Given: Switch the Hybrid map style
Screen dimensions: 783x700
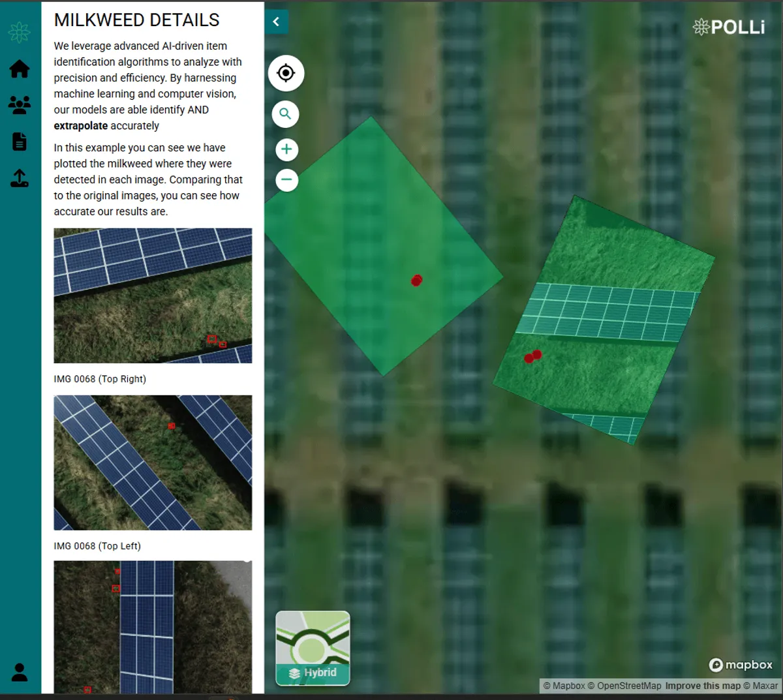Looking at the screenshot, I should click(313, 648).
